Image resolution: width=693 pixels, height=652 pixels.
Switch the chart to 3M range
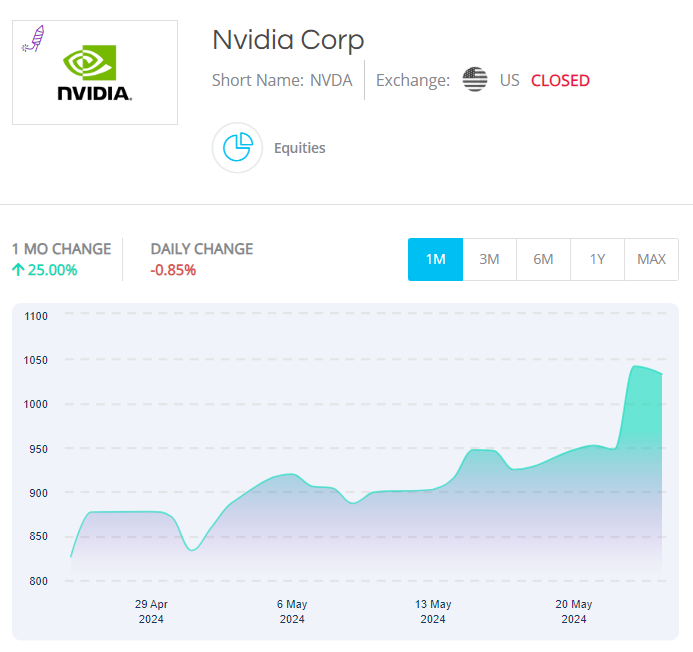point(489,259)
